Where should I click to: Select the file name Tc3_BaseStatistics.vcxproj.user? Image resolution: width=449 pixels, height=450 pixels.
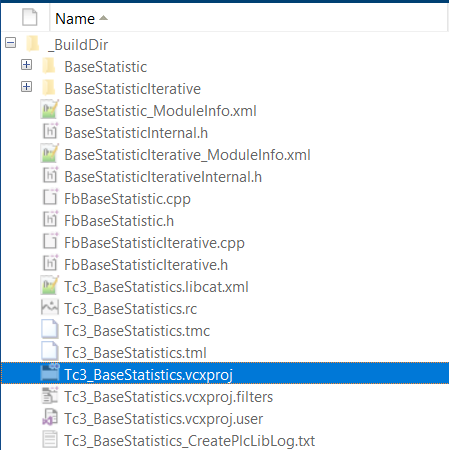tap(164, 419)
